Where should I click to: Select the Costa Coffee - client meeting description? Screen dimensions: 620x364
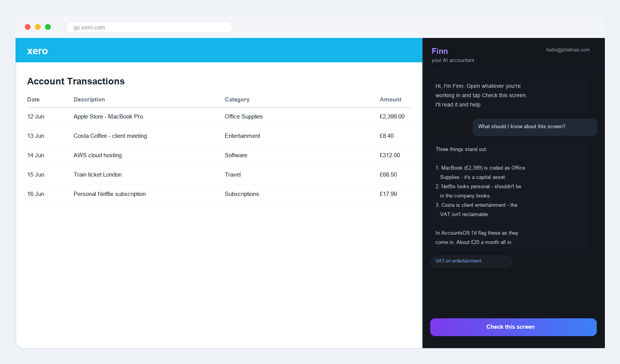pos(110,136)
